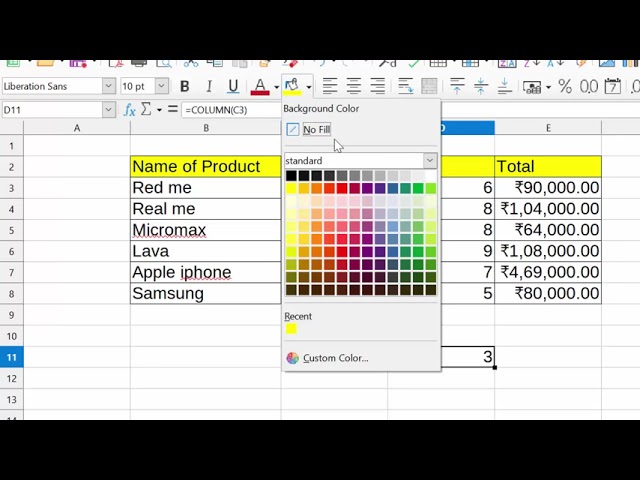Format selection as number 0.0

[589, 87]
